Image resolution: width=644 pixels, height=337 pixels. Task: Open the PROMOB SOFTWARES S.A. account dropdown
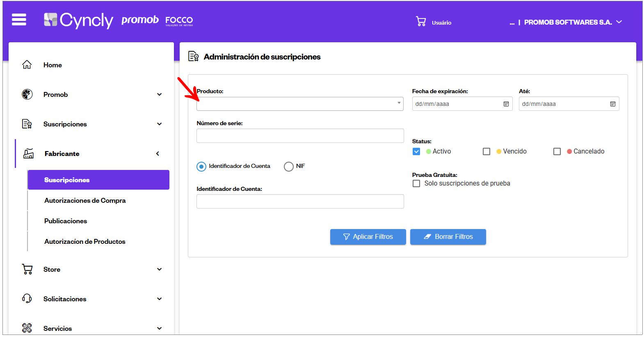tap(573, 22)
